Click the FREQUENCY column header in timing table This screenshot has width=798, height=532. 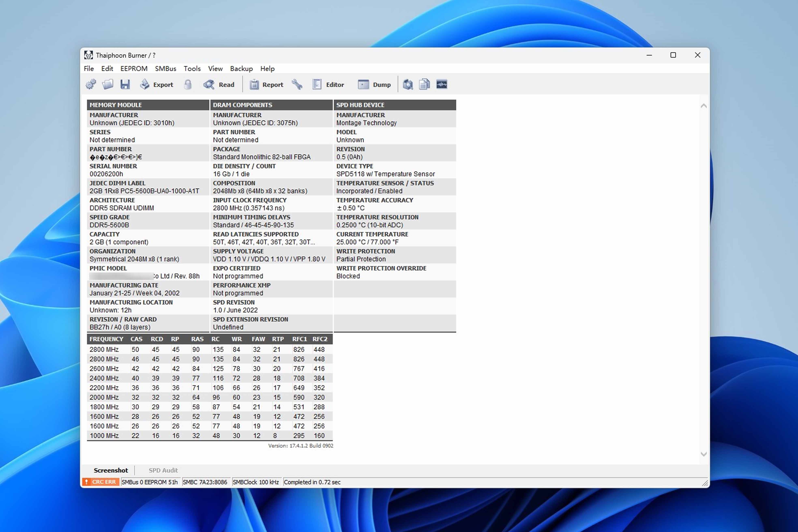click(x=106, y=339)
